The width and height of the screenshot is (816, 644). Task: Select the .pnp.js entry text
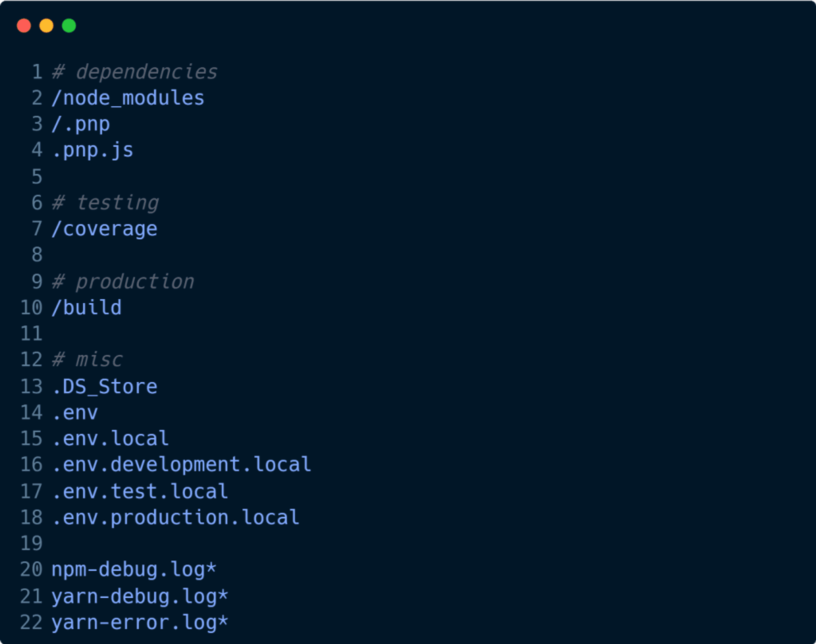pyautogui.click(x=93, y=150)
